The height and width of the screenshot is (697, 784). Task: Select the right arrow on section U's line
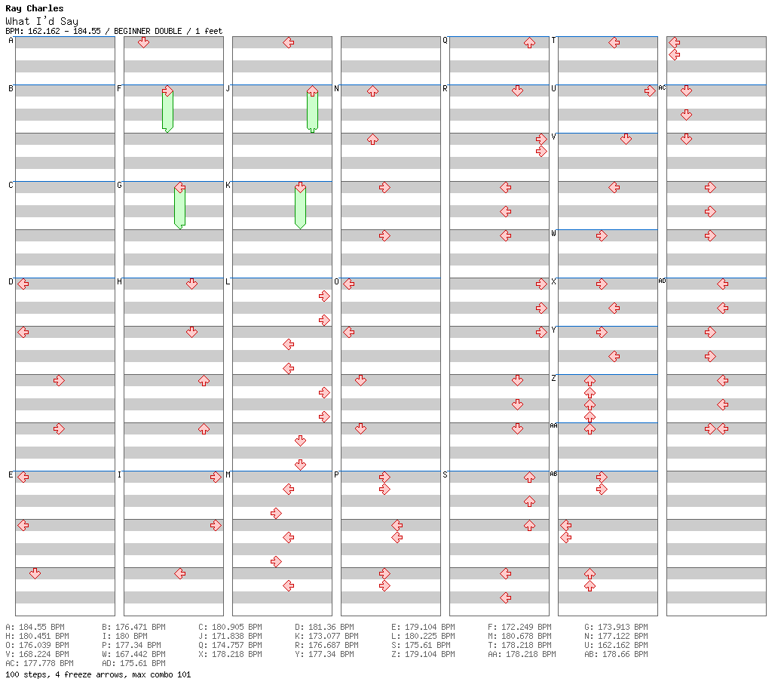coord(650,91)
